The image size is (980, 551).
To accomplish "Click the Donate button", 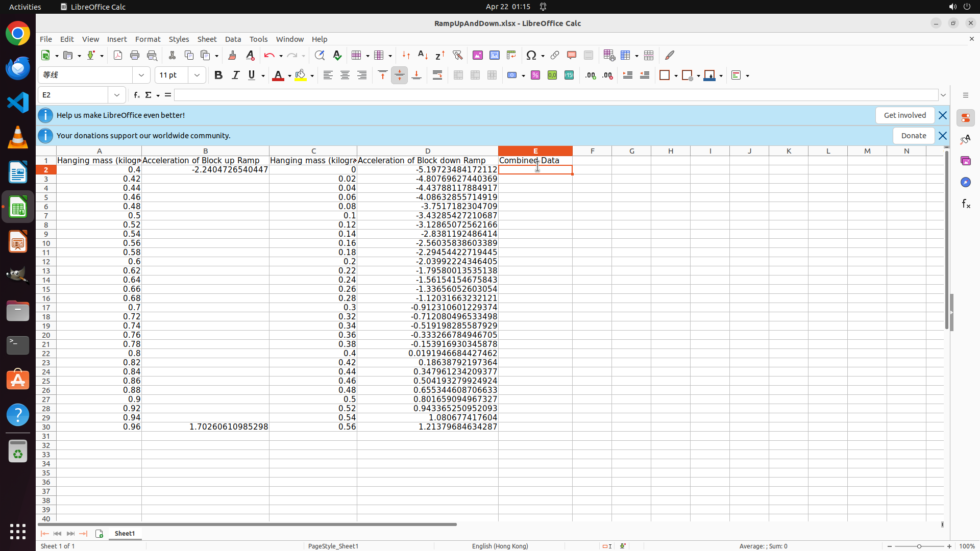I will [x=913, y=136].
